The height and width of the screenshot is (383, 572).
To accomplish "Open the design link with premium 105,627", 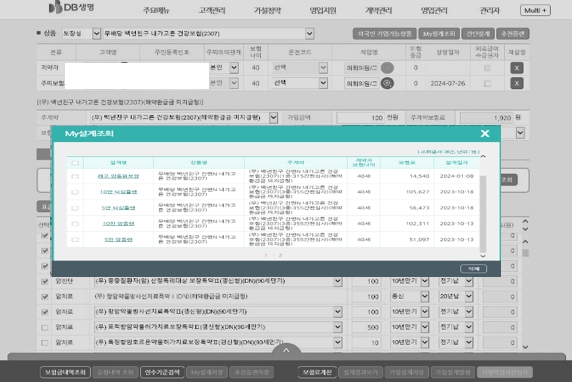I will click(118, 192).
